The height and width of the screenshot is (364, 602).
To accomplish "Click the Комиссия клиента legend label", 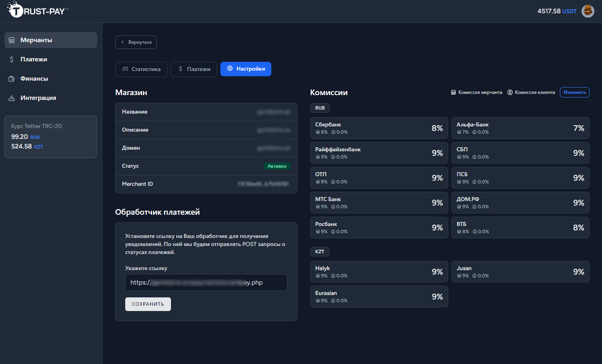I will click(535, 92).
